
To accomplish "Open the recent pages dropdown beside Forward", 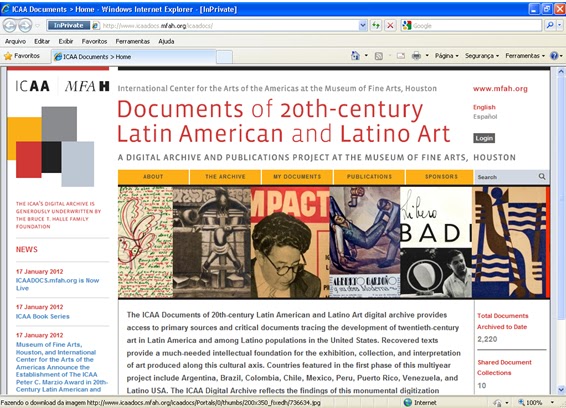I will tap(38, 26).
